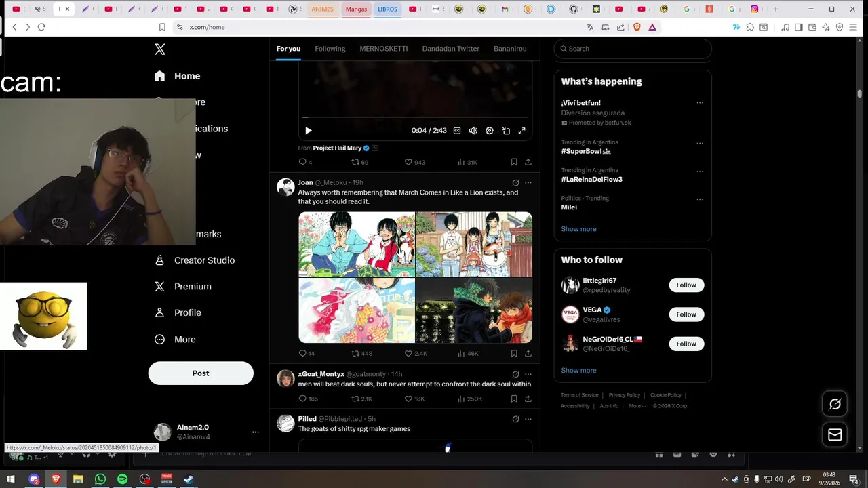Image resolution: width=868 pixels, height=488 pixels.
Task: Reload the page in browser
Action: tap(41, 27)
